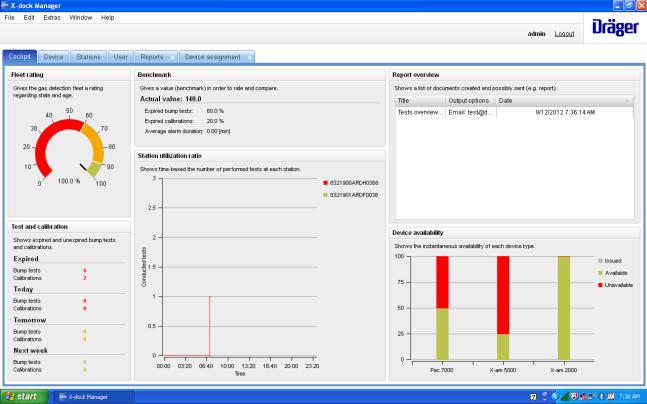Close the Device assignment tab
The width and height of the screenshot is (647, 404).
248,57
